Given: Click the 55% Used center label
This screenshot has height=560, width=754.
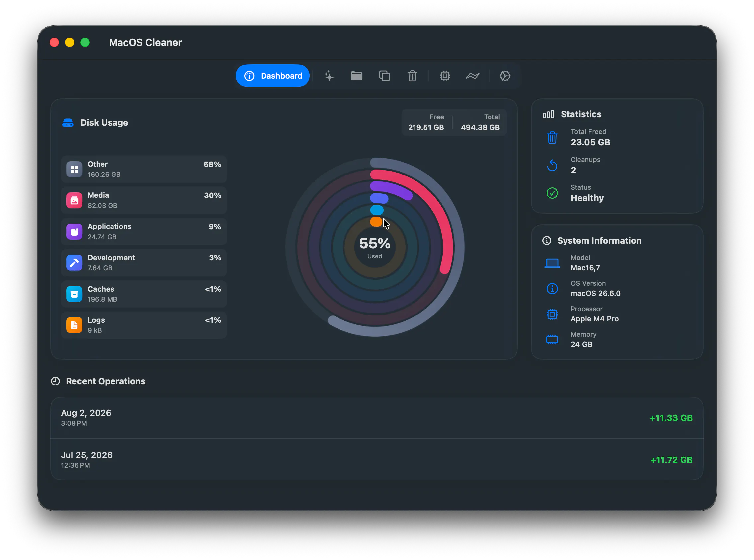Looking at the screenshot, I should pos(375,247).
